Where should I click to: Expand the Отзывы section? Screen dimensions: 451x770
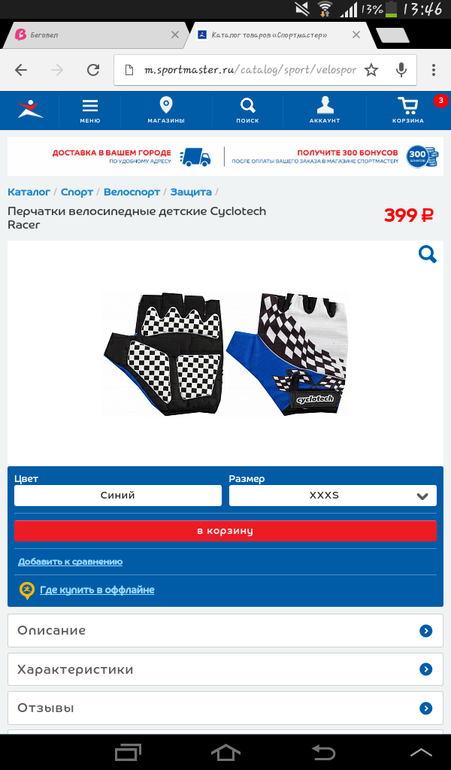(226, 708)
